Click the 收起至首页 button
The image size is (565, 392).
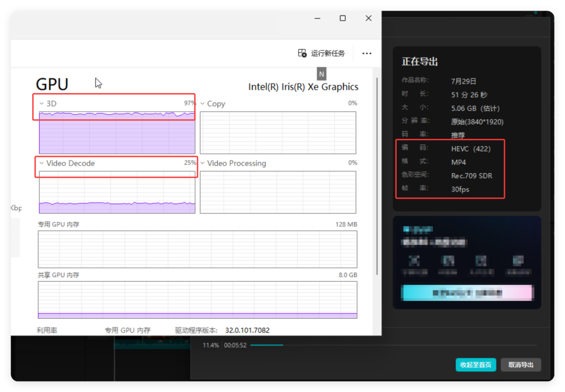pos(476,365)
